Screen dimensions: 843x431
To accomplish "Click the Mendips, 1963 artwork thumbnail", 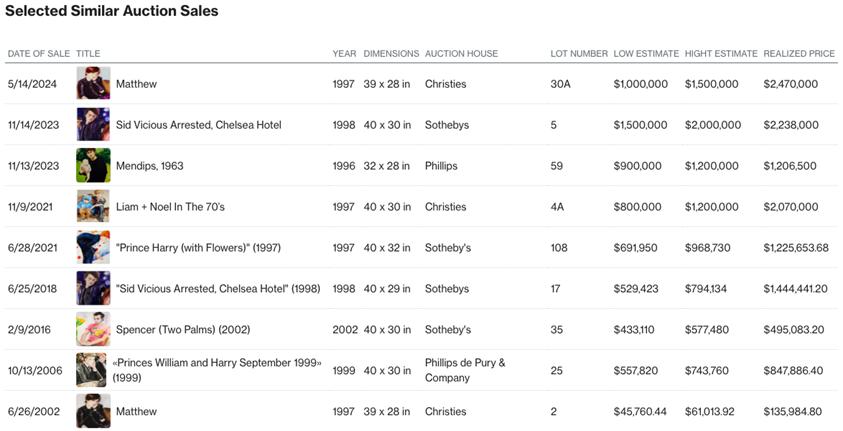I will pos(93,166).
